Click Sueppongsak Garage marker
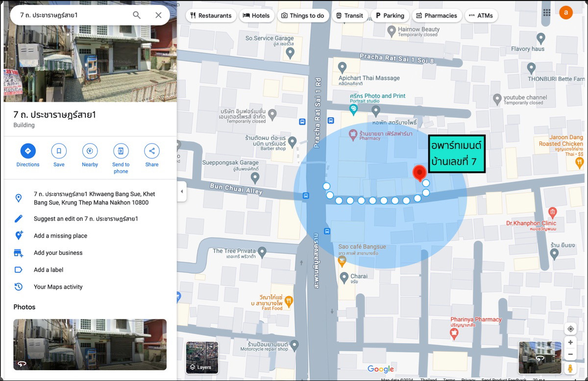Image resolution: width=588 pixels, height=381 pixels. click(x=254, y=177)
